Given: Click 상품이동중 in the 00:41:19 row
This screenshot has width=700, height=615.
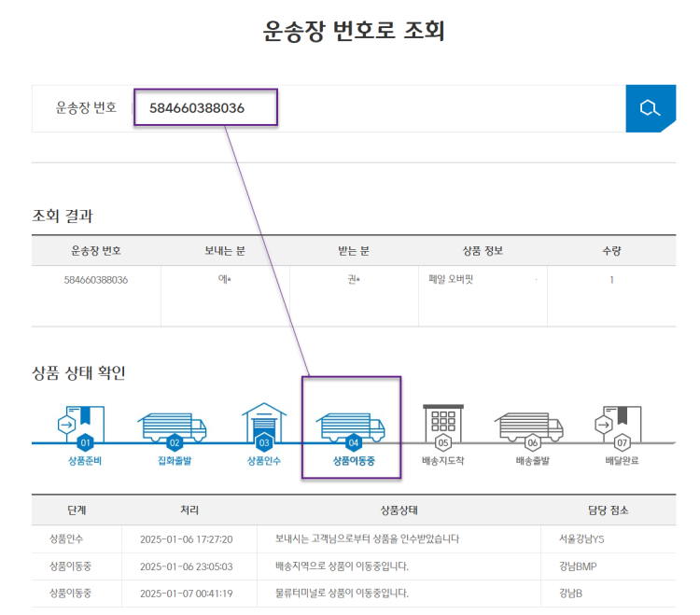Looking at the screenshot, I should point(70,594).
